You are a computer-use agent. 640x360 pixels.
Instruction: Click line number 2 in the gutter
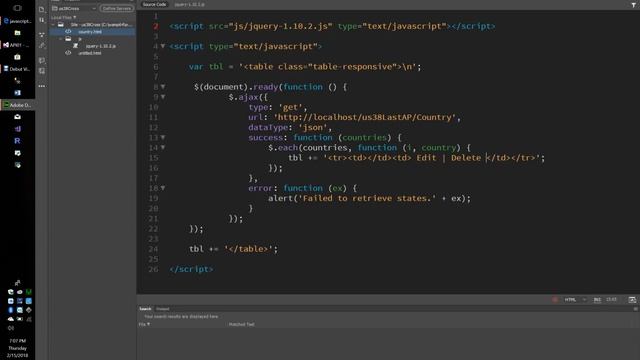click(156, 26)
